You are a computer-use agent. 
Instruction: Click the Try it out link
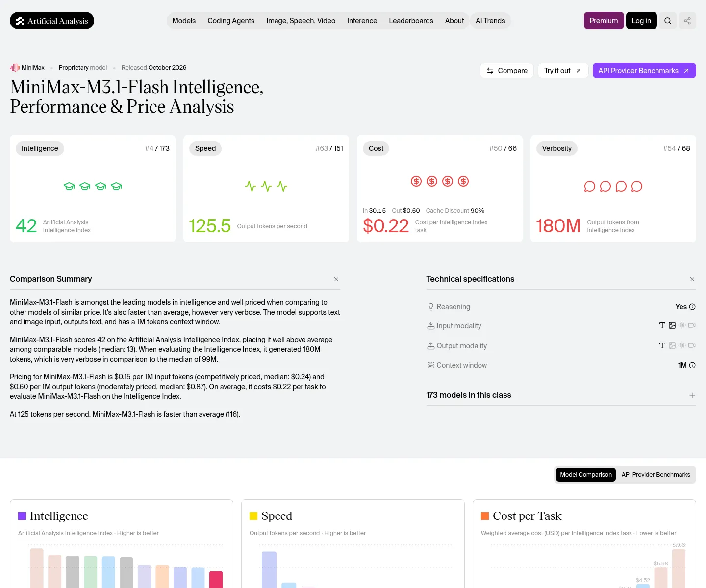(563, 71)
